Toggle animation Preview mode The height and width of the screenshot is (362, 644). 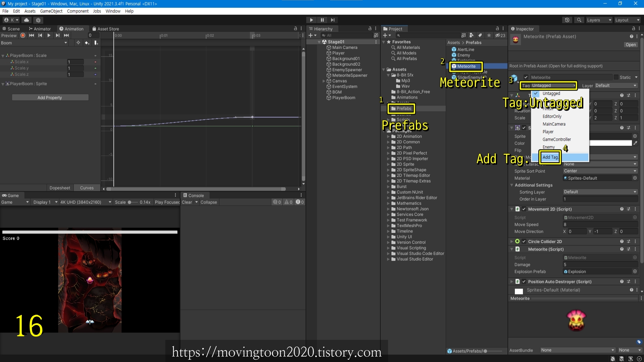click(9, 36)
